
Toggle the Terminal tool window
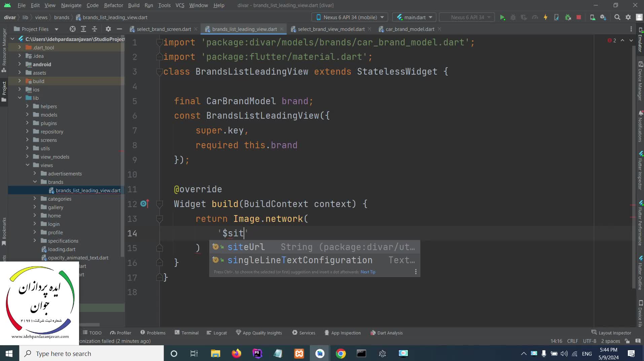tap(187, 333)
